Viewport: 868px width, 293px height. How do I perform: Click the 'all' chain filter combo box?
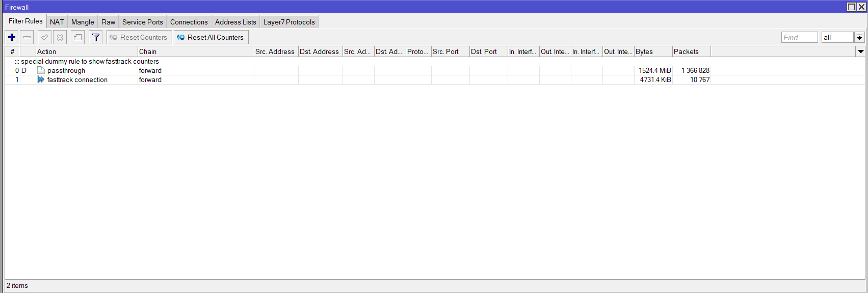[x=837, y=37]
